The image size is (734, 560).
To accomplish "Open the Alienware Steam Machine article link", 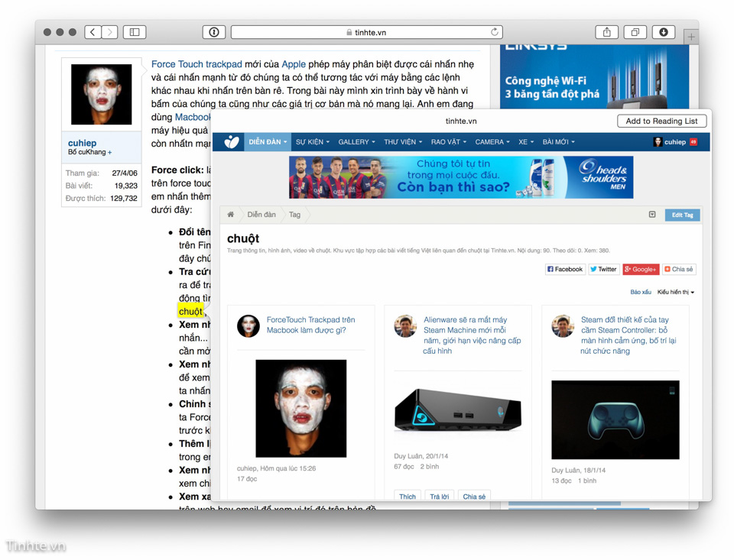I will (472, 335).
